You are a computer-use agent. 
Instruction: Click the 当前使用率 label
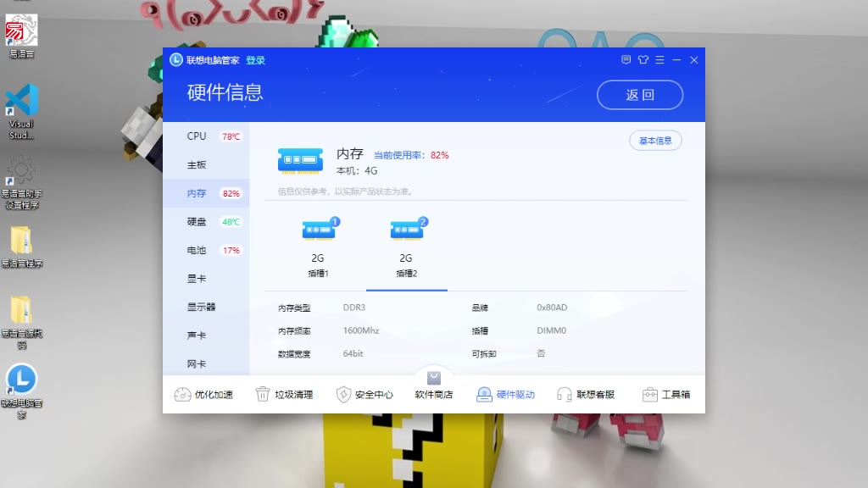click(399, 156)
